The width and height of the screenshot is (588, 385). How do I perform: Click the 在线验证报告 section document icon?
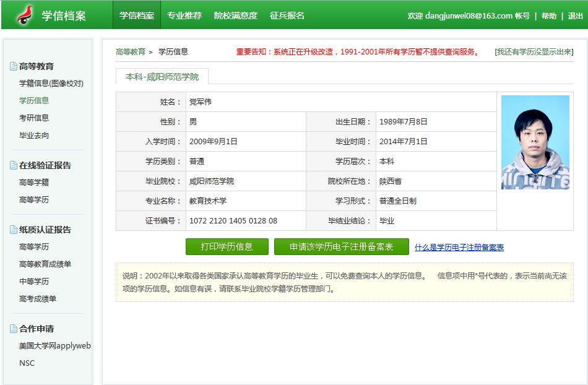[14, 165]
